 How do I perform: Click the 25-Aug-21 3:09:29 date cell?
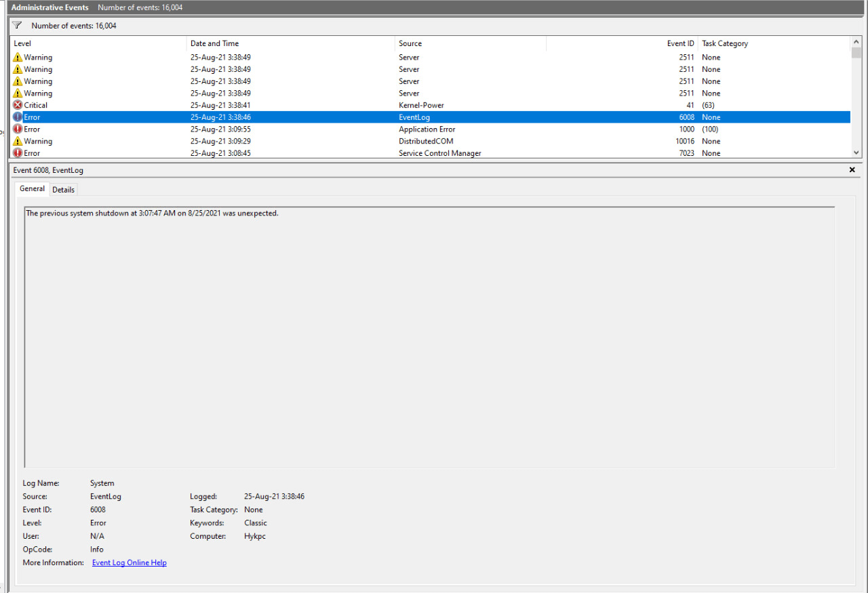pos(220,141)
